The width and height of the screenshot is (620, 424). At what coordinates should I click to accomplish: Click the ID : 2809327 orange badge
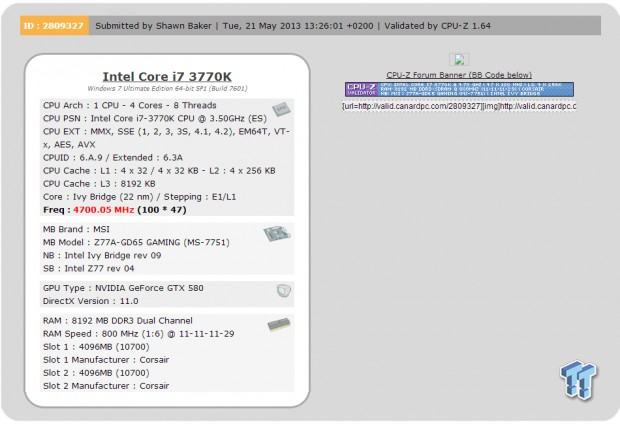pyautogui.click(x=54, y=26)
